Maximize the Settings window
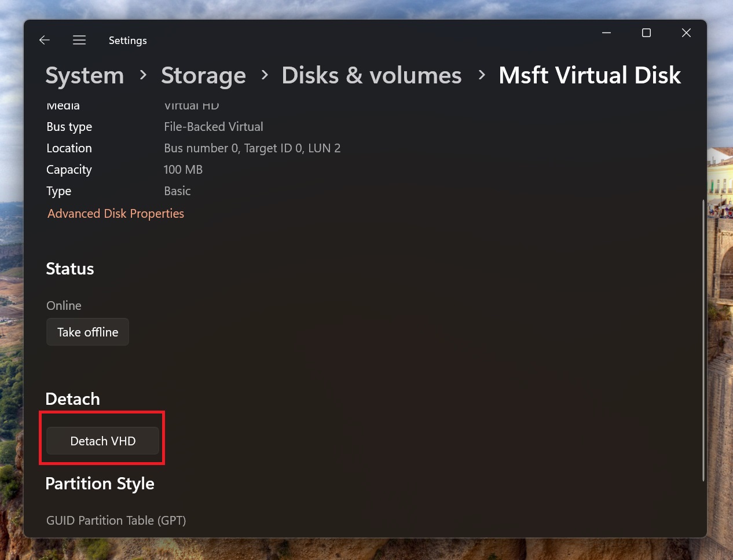 point(646,33)
